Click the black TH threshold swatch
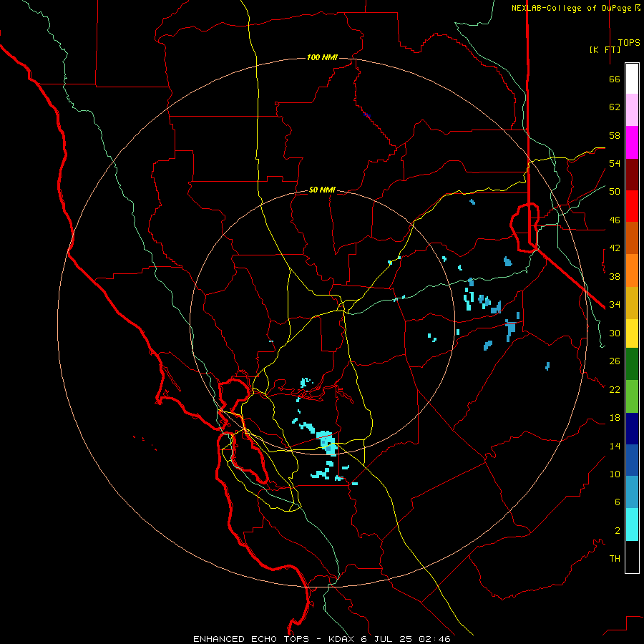The width and height of the screenshot is (644, 644). point(632,557)
